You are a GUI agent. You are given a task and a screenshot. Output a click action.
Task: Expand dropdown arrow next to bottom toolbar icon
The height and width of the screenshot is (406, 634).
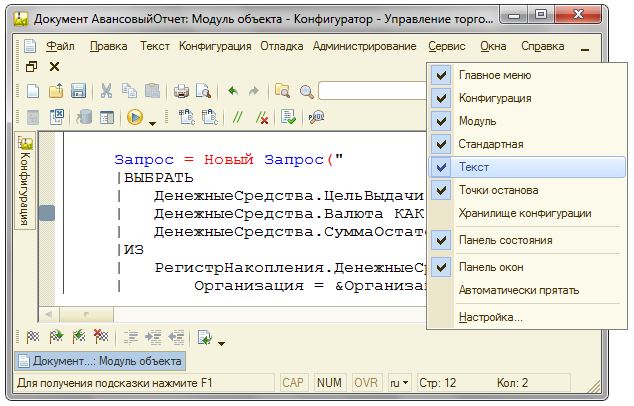[221, 341]
